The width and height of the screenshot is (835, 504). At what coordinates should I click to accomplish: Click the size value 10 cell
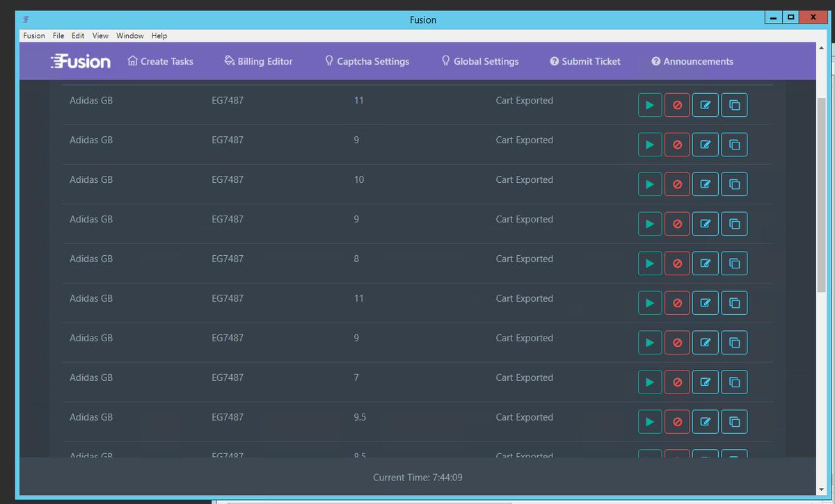click(x=359, y=179)
